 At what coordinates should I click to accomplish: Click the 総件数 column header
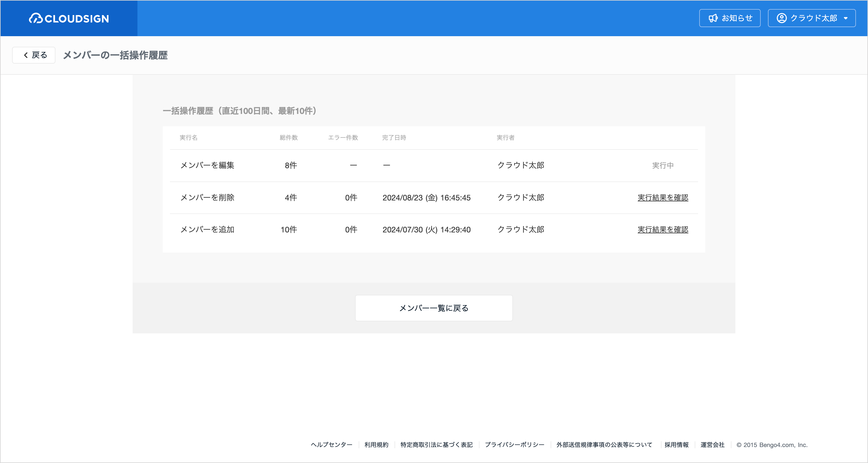click(289, 137)
